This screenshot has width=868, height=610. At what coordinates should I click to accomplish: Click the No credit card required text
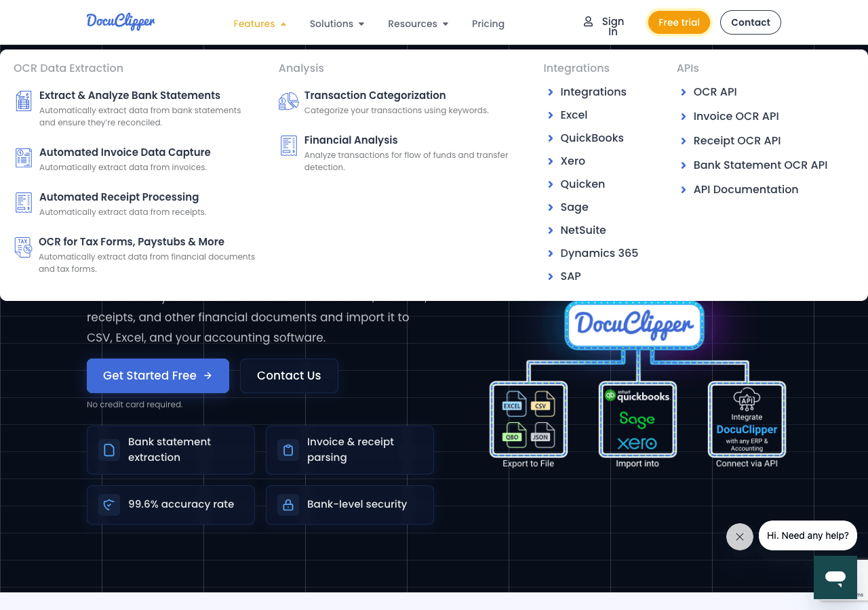click(134, 405)
